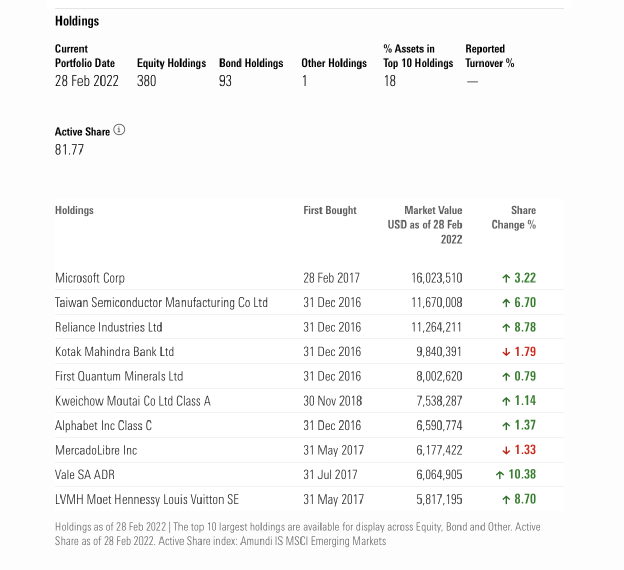624x570 pixels.
Task: Click Microsoft market value 16,023,510
Action: tap(437, 278)
